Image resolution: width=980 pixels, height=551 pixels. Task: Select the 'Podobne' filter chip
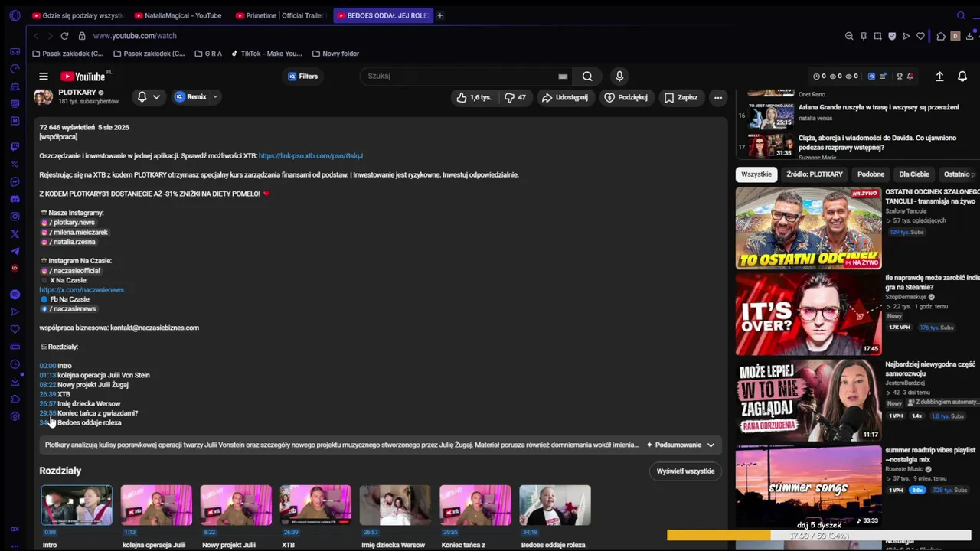[x=871, y=174]
